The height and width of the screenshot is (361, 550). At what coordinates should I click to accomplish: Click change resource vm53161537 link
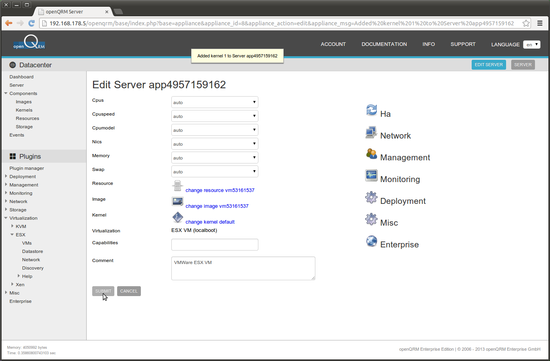pos(220,190)
